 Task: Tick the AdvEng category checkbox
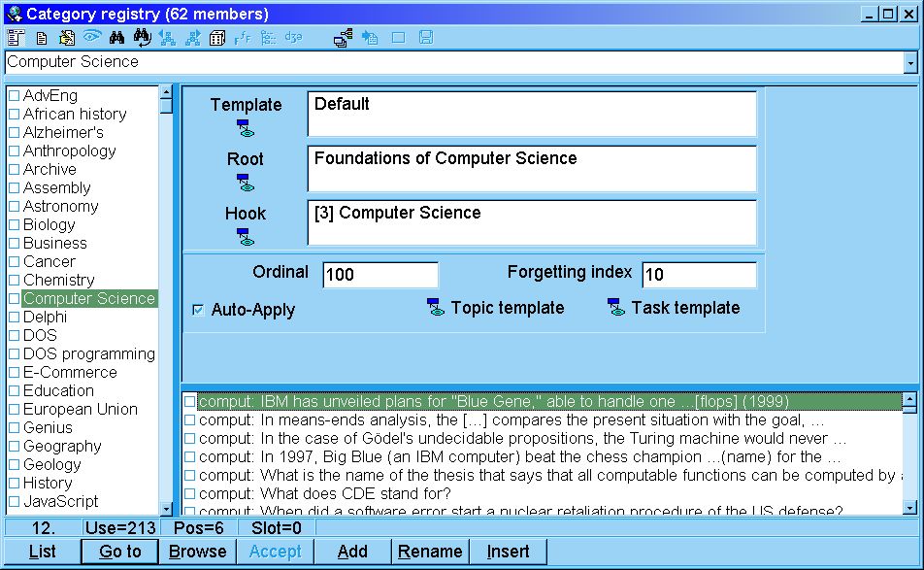click(x=15, y=95)
